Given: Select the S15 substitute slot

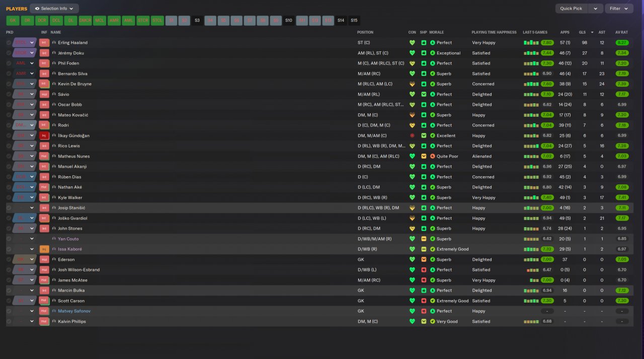Looking at the screenshot, I should 354,21.
